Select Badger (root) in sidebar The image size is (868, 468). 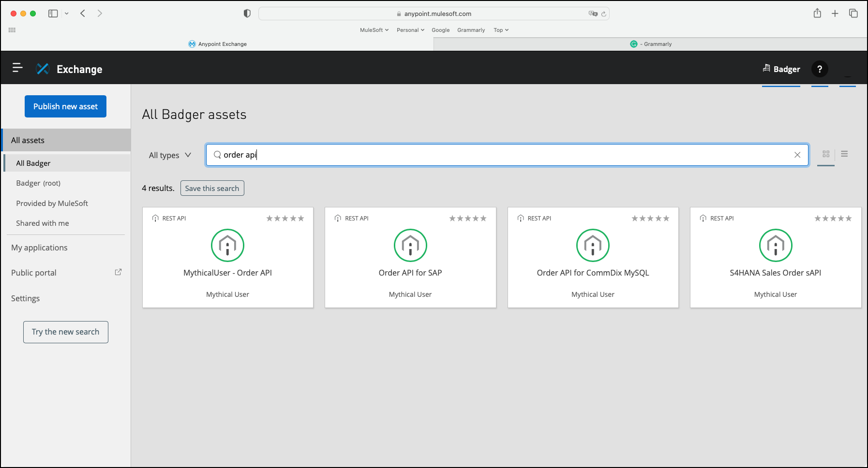(x=38, y=183)
